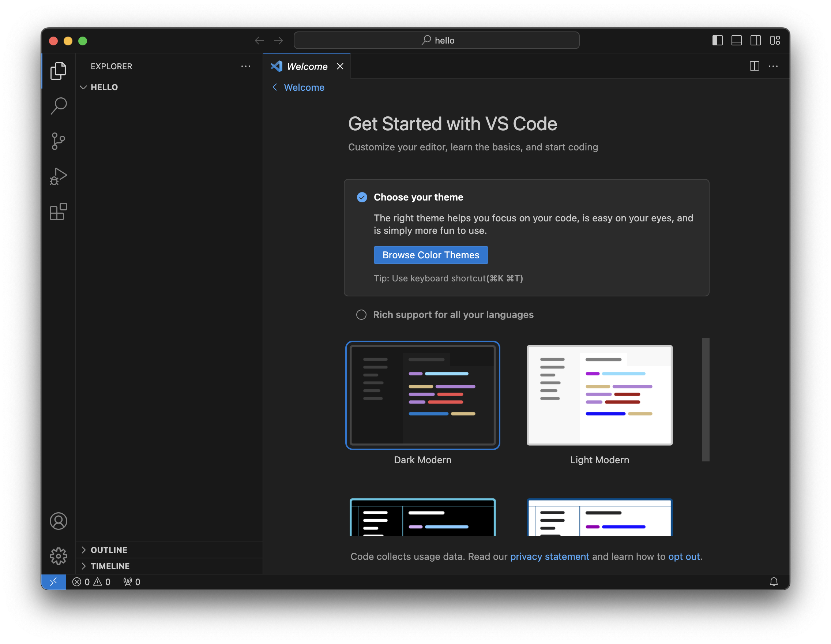The image size is (831, 644).
Task: Toggle secondary side bar layout icon
Action: click(x=755, y=40)
